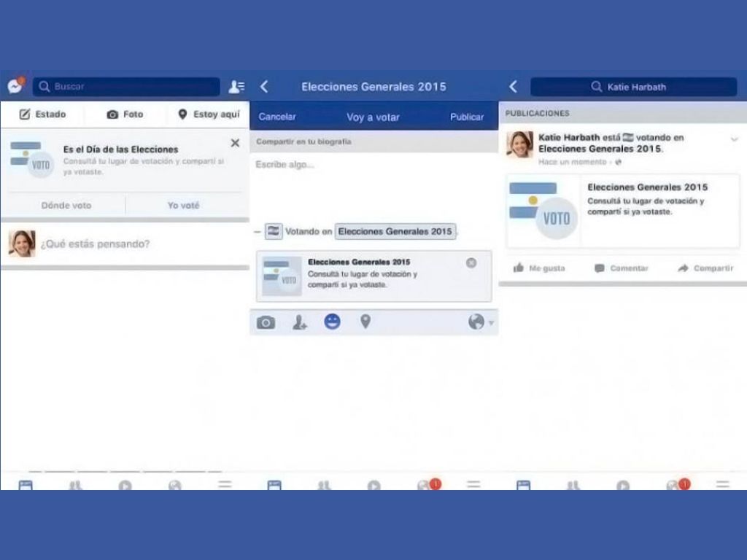Add location with the pin icon

[365, 322]
